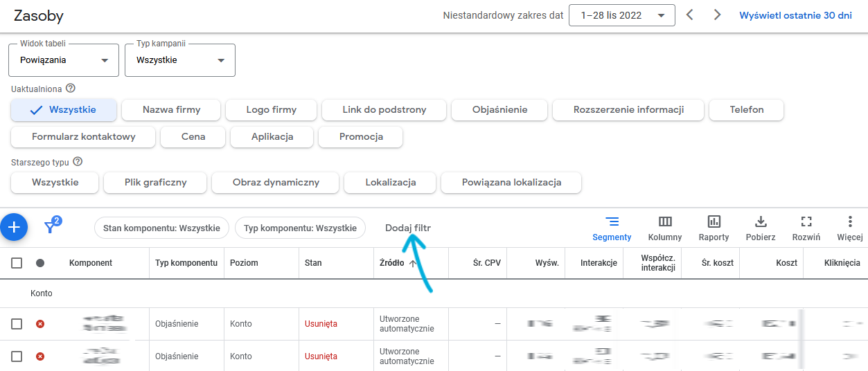Sort by Koszt column header

click(787, 263)
